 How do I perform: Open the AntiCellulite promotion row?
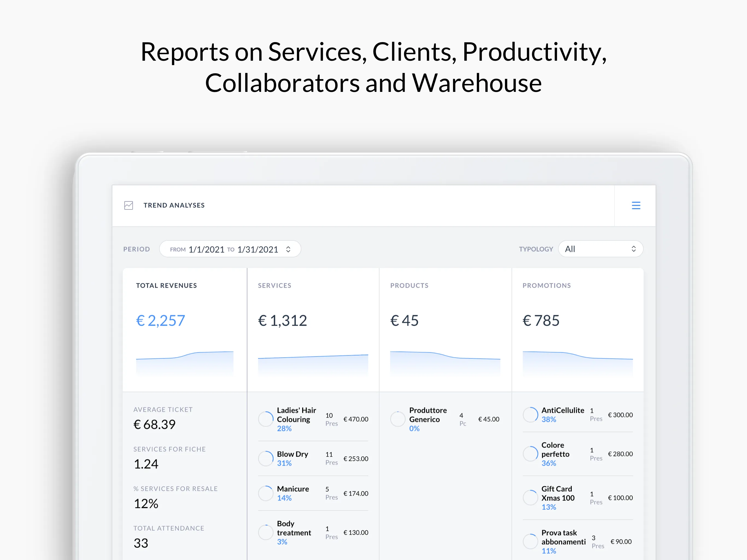pos(578,415)
